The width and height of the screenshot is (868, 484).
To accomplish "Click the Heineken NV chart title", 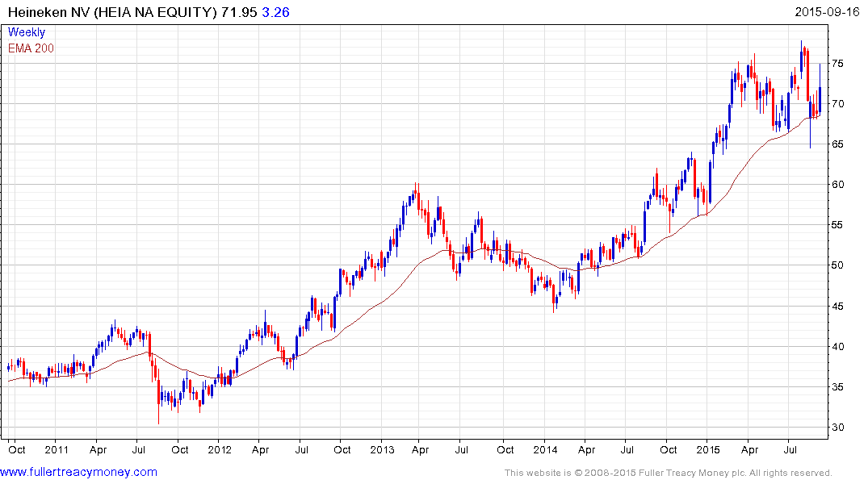I will click(x=129, y=12).
